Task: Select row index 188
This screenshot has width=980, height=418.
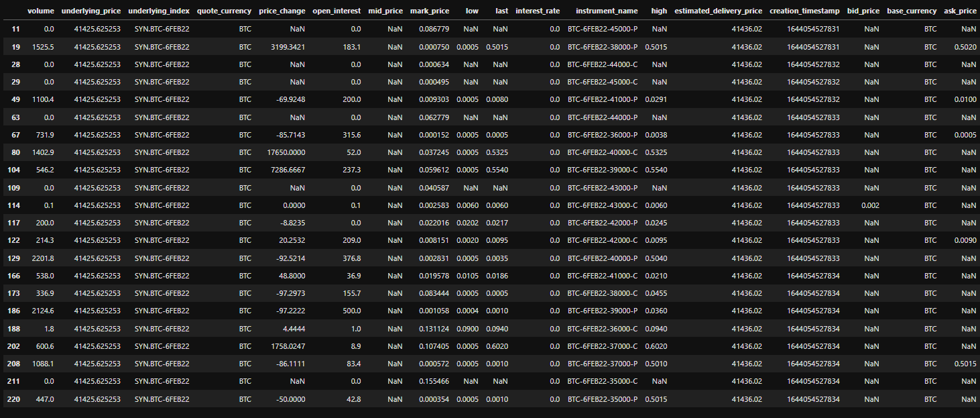Action: pos(13,329)
